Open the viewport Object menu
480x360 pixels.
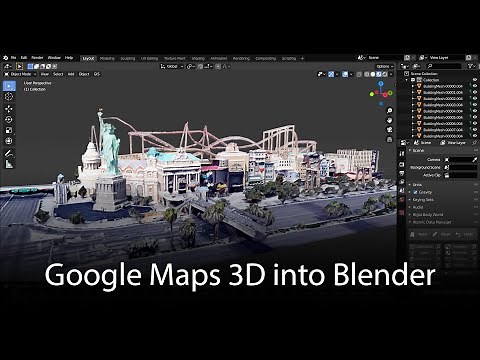pos(84,74)
